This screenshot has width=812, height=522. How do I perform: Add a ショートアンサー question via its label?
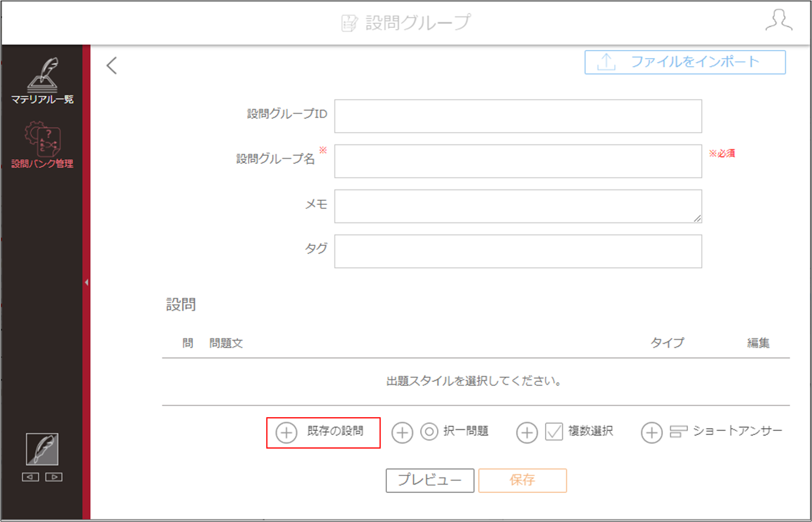[738, 431]
